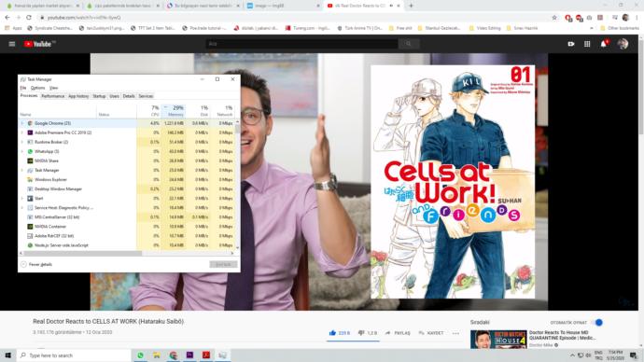Switch to Task Manager's Services tab
Viewport: 644px width, 362px height.
click(146, 96)
